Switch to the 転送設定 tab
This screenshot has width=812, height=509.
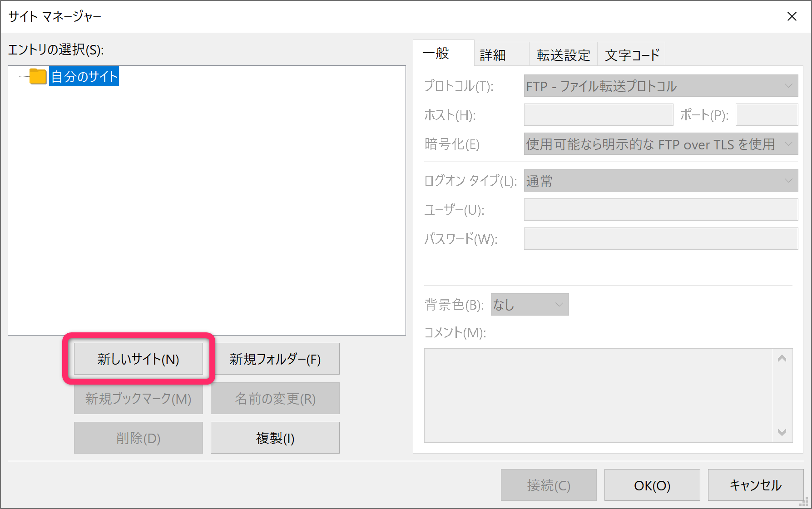pos(563,54)
